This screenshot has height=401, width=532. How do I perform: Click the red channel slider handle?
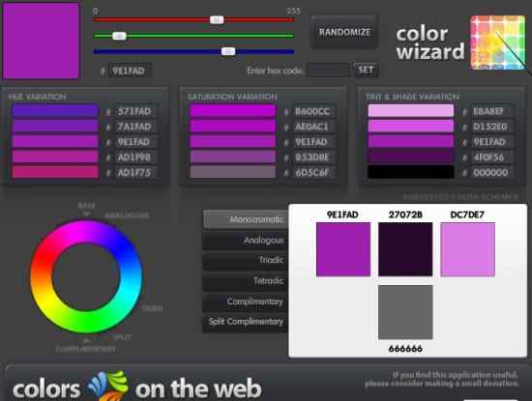pyautogui.click(x=217, y=19)
